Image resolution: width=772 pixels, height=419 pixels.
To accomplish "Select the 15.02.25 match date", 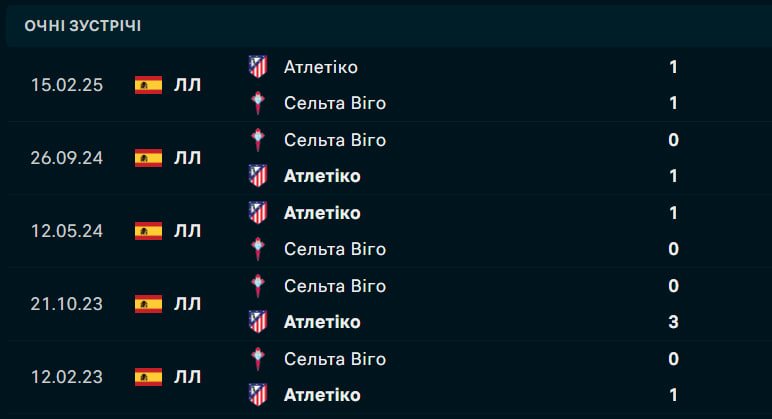I will click(66, 85).
